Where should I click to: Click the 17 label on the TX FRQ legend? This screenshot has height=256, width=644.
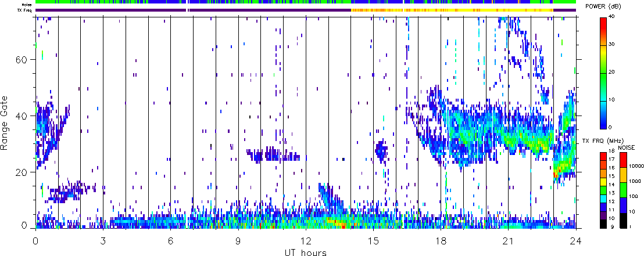click(x=611, y=159)
